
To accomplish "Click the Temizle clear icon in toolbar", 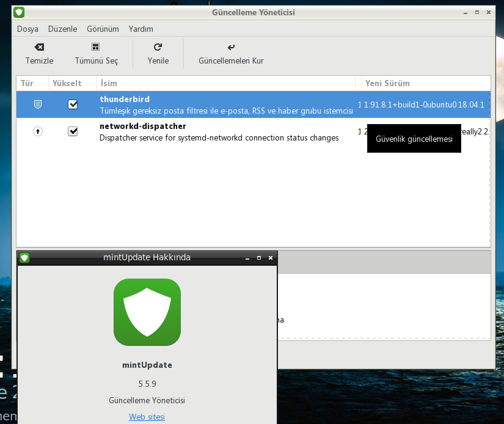I will [x=39, y=47].
